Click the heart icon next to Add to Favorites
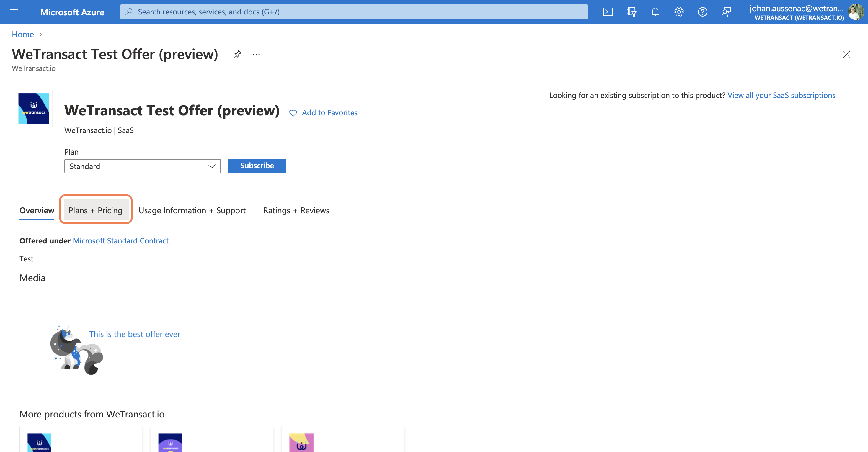Screen dimensions: 868x452 pyautogui.click(x=293, y=113)
